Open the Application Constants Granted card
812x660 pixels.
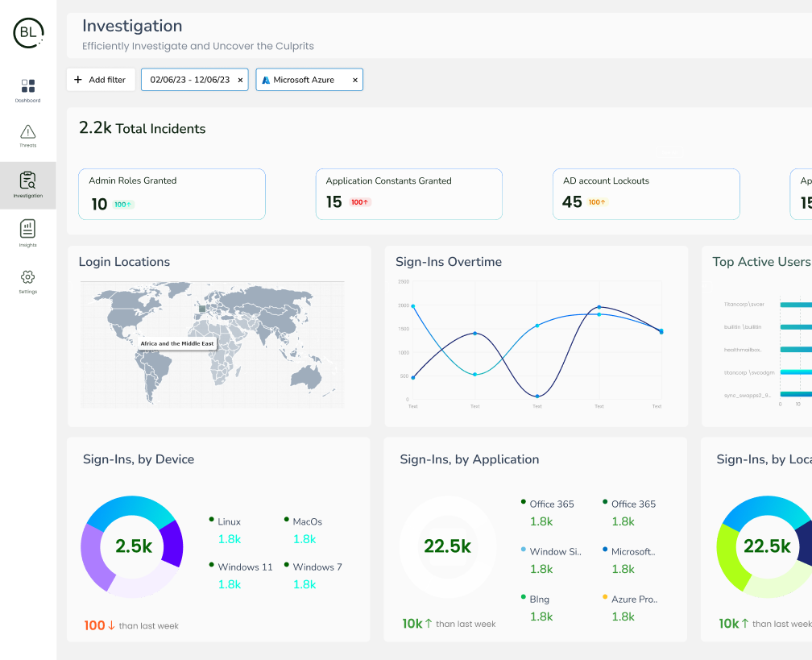pos(409,194)
